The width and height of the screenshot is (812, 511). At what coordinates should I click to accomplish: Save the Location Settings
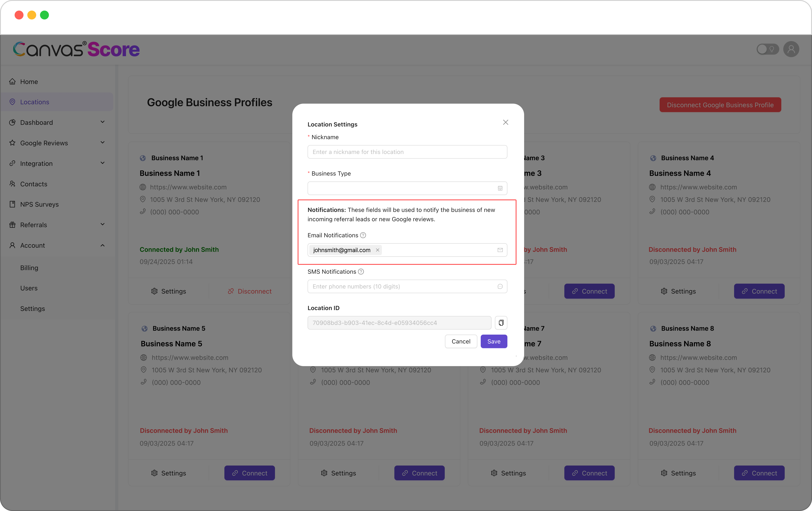click(494, 341)
